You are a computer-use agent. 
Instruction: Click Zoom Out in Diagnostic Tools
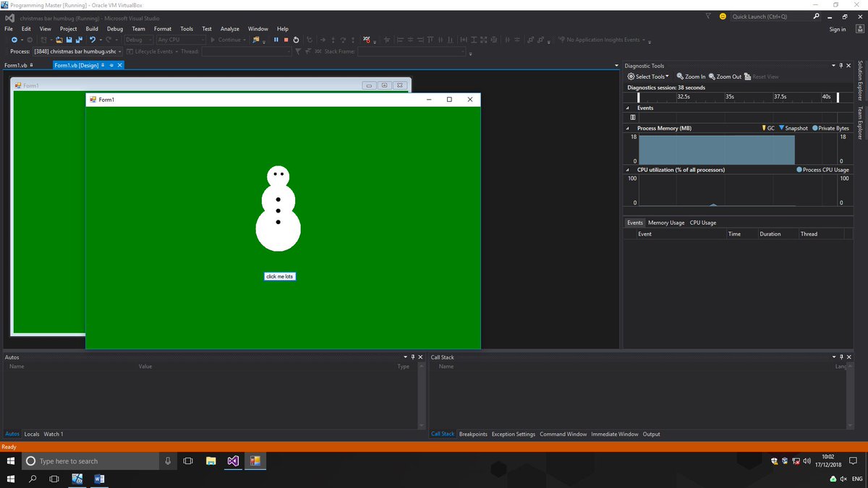(x=725, y=77)
